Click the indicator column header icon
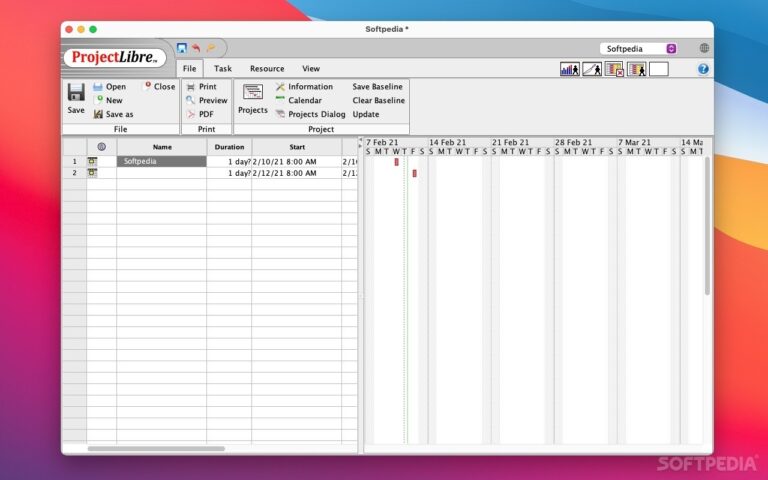This screenshot has width=768, height=480. click(x=101, y=146)
